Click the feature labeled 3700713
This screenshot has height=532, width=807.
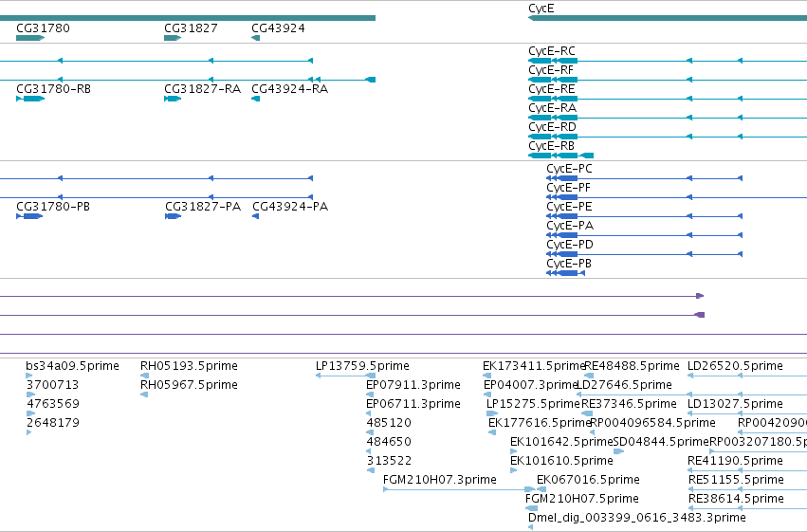pyautogui.click(x=53, y=385)
